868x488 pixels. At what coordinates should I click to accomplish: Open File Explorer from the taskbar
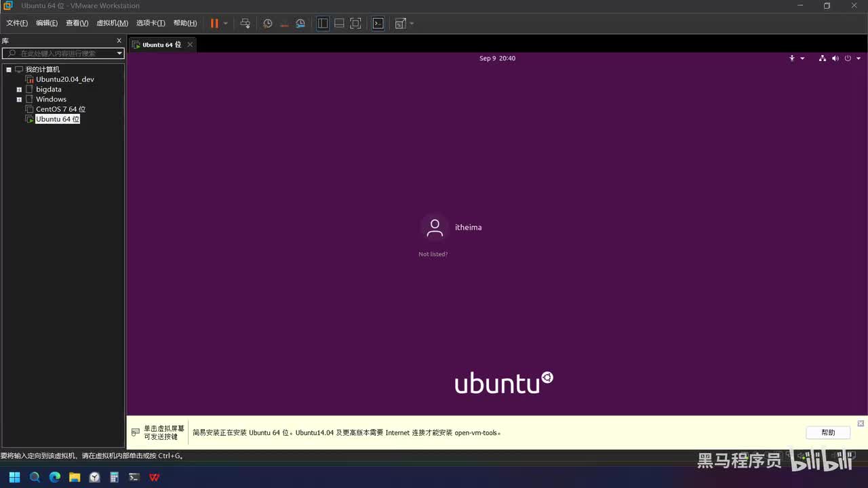75,477
